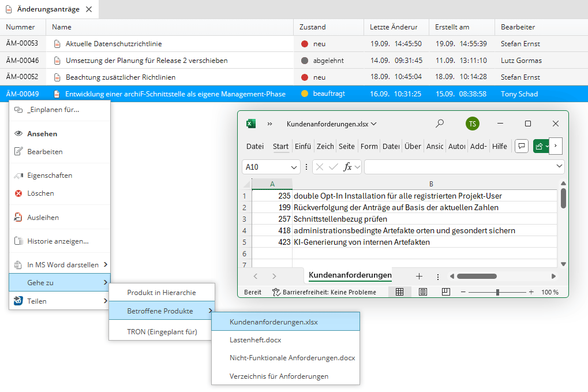Switch to Normal grid view in status bar

point(399,292)
